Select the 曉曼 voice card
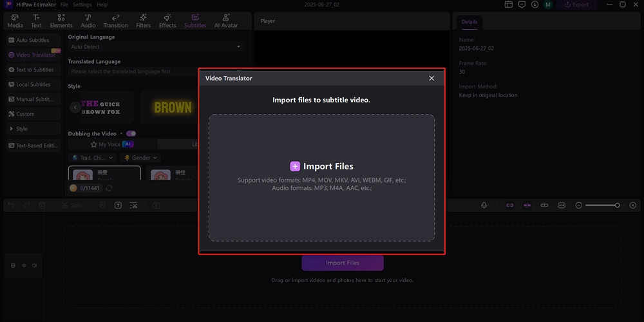This screenshot has width=644, height=322. [105, 173]
